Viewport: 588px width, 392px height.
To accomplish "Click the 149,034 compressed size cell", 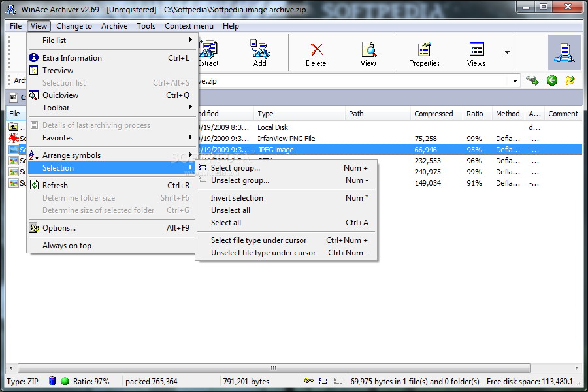I will pos(428,183).
